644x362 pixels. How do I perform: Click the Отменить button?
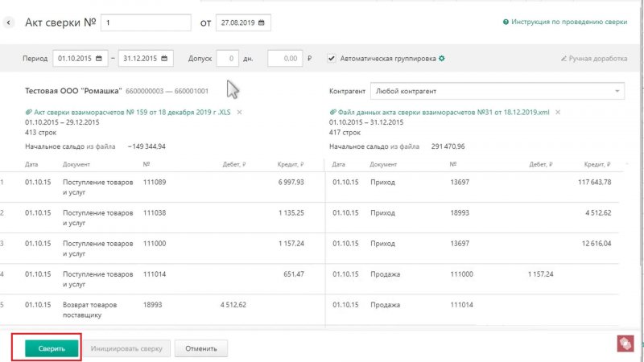(202, 348)
